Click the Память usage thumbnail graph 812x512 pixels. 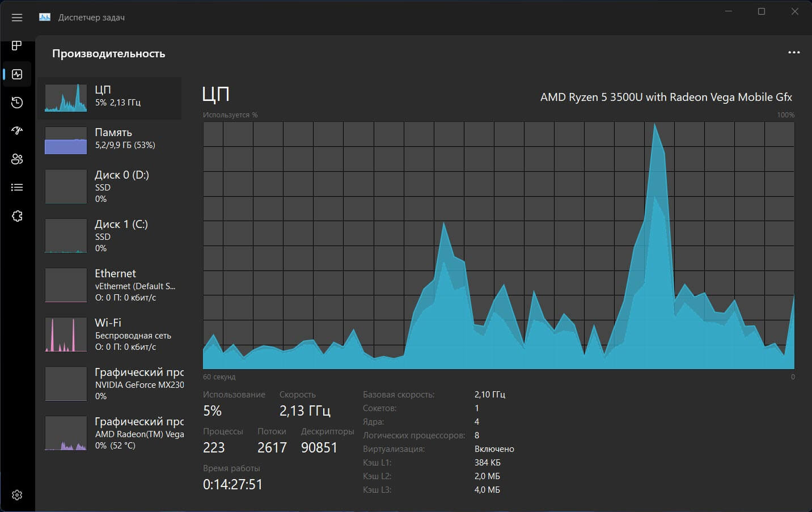point(66,140)
